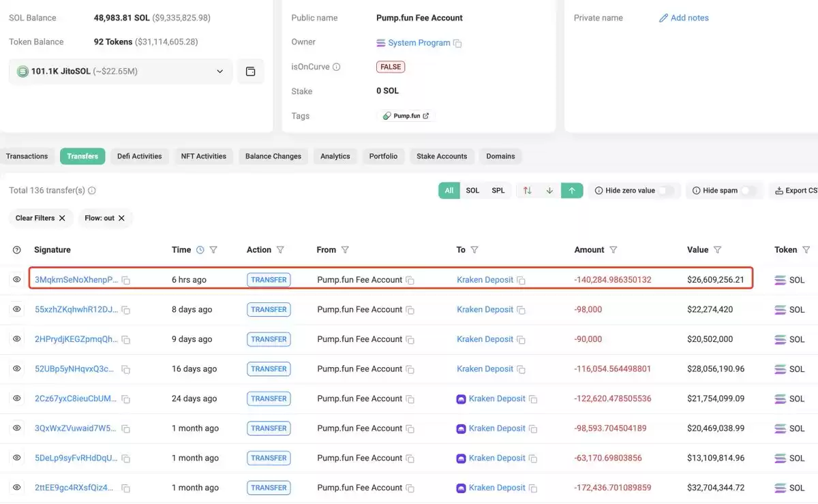
Task: Toggle eye icon for the 2HPrydjKEGZpmqQh row
Action: pos(17,338)
